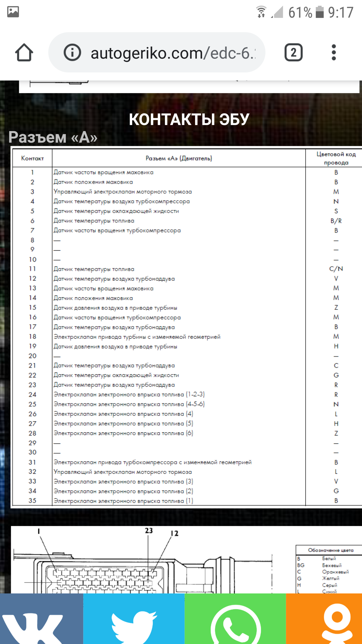This screenshot has height=644, width=362.
Task: Tap color code 'C/N' in row 11
Action: [336, 269]
